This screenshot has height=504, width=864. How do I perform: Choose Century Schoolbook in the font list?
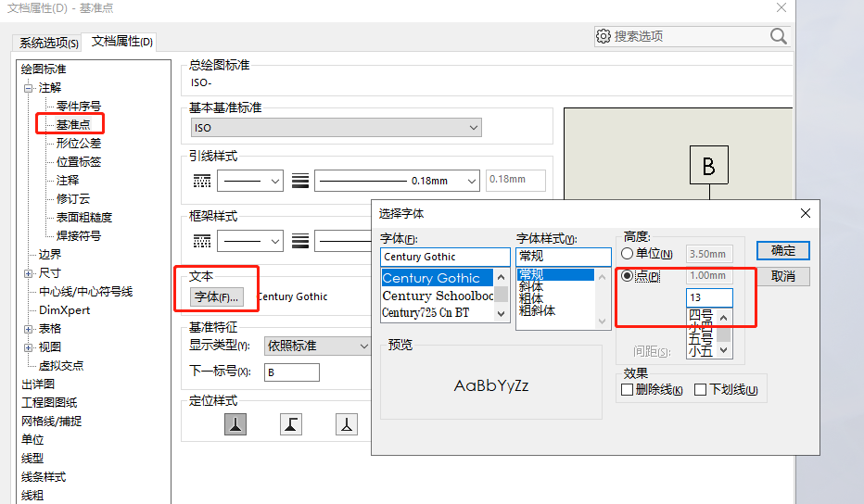(x=438, y=296)
